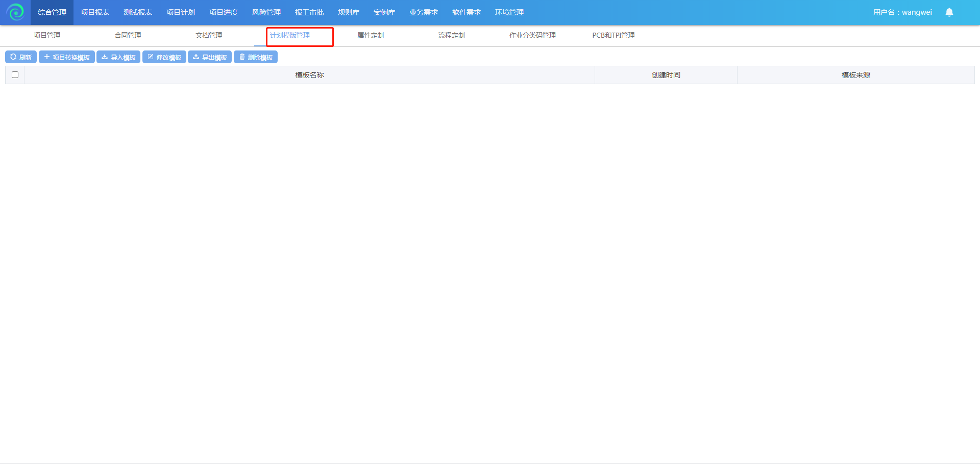
Task: Click the 模板名称 column header
Action: coord(309,75)
